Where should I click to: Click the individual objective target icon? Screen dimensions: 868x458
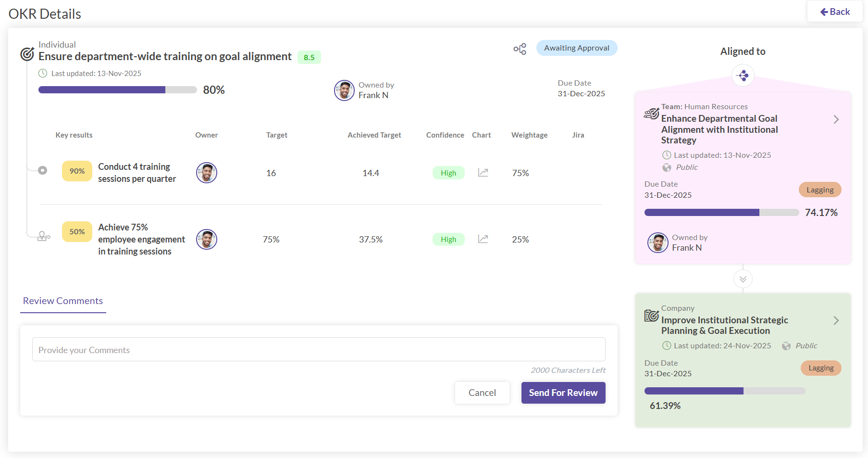pos(27,54)
